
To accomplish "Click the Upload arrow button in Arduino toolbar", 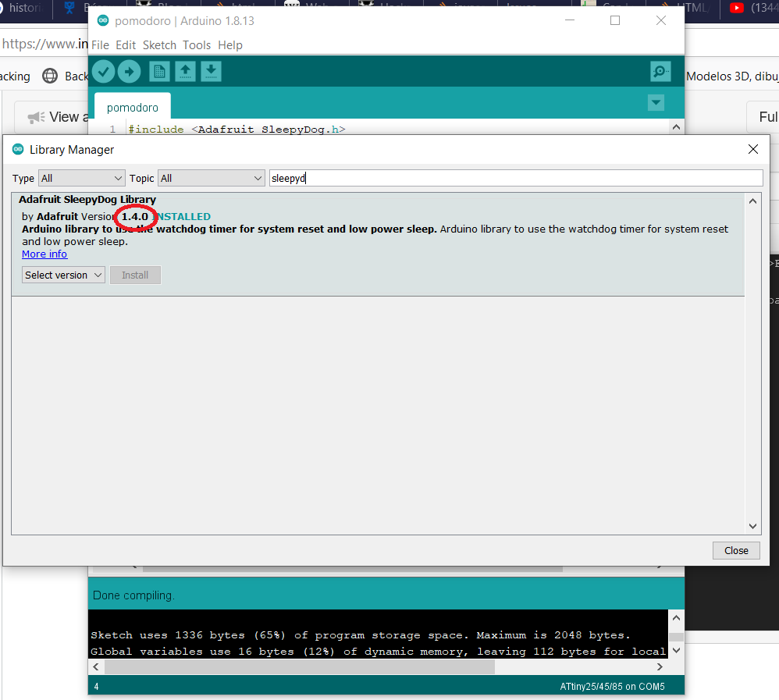I will pyautogui.click(x=129, y=72).
